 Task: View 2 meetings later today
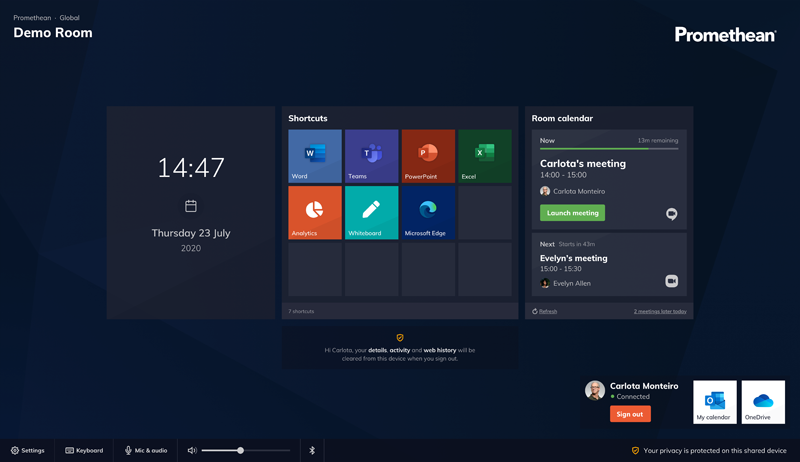(660, 311)
